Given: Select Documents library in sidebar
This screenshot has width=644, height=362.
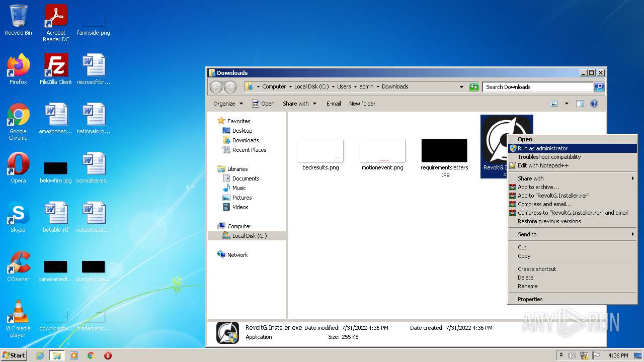Looking at the screenshot, I should (241, 178).
